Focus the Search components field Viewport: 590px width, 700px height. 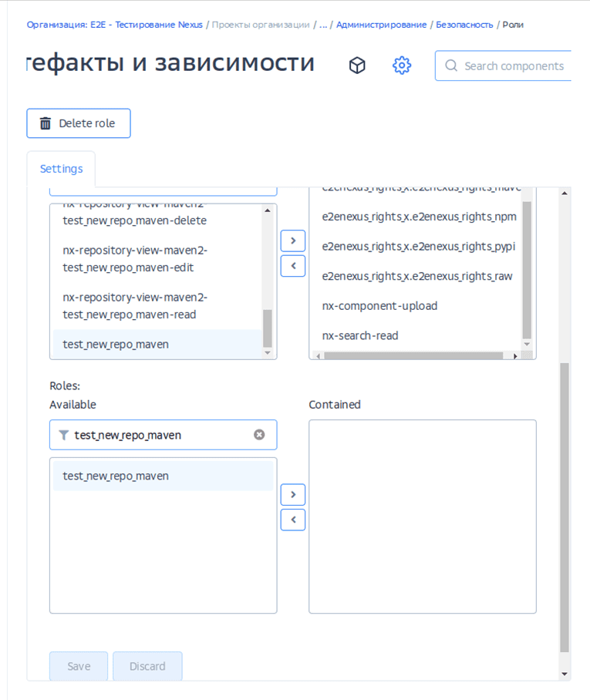[x=513, y=66]
